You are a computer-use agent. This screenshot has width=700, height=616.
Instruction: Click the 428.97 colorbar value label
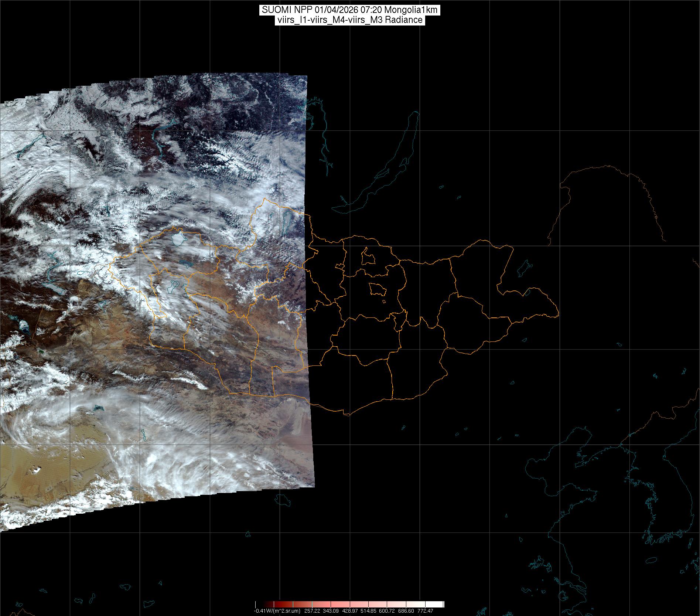[350, 611]
